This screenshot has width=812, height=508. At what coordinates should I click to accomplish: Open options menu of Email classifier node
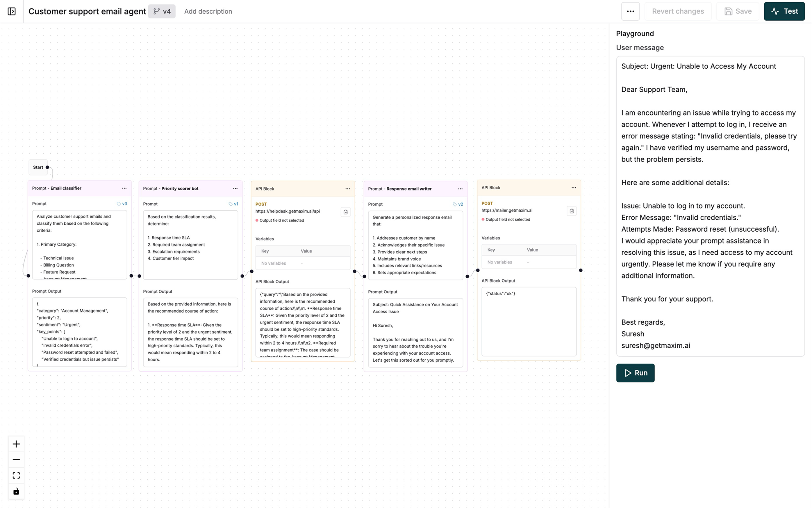(x=124, y=188)
